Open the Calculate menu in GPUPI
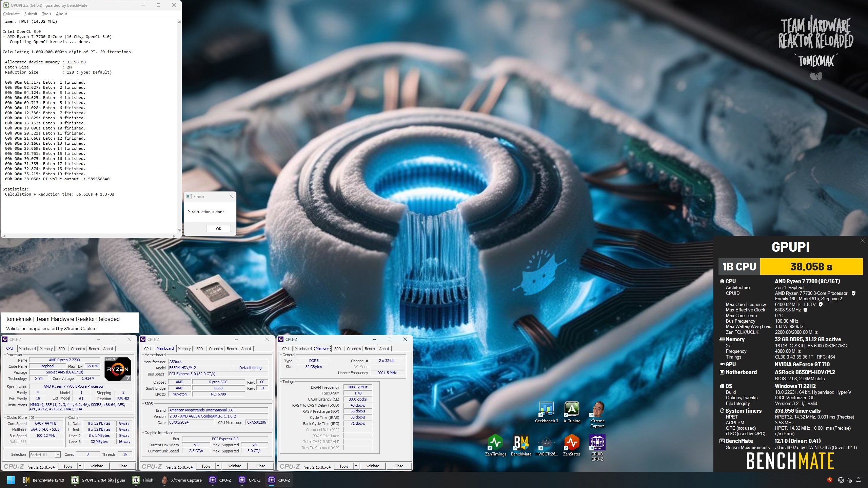The image size is (868, 488). click(x=11, y=14)
